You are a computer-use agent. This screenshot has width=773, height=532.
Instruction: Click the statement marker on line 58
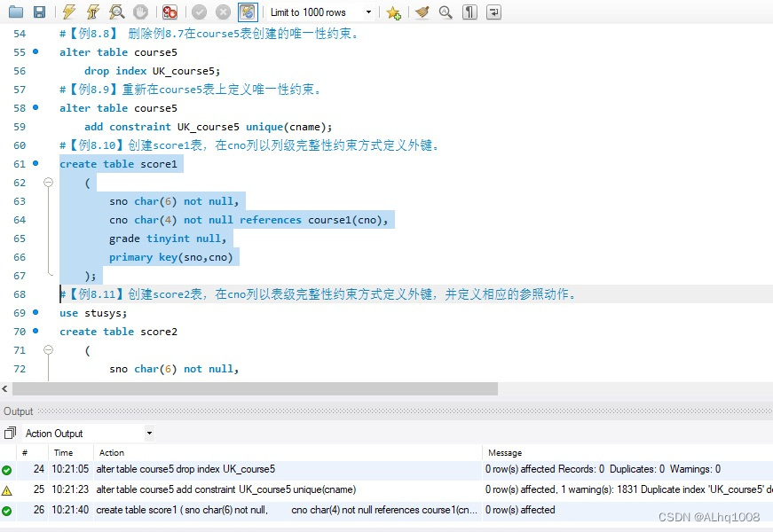35,107
